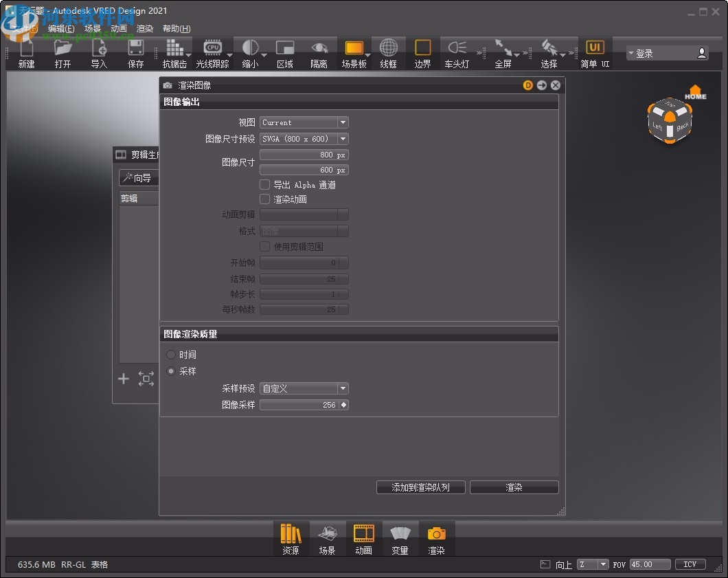Enable 导出 Alpha 通道 checkbox

click(264, 184)
